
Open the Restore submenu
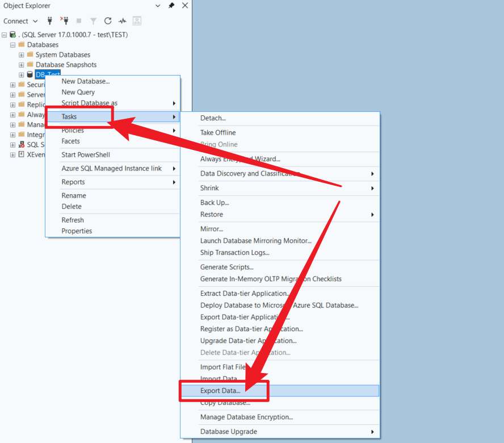(x=280, y=215)
